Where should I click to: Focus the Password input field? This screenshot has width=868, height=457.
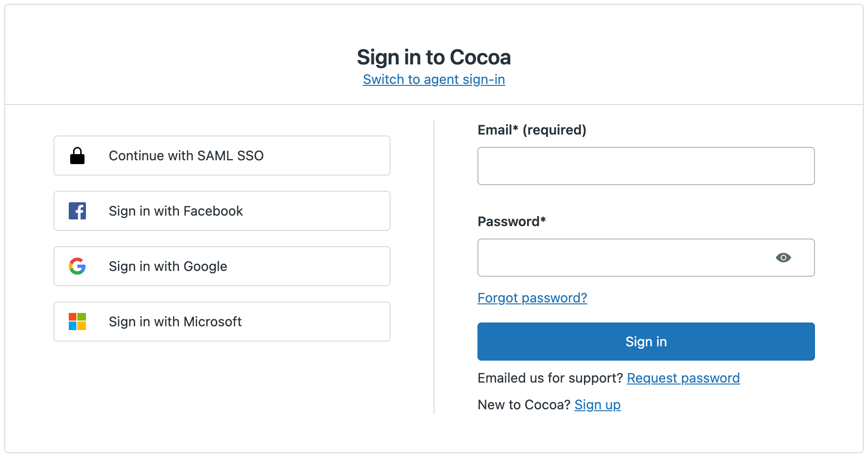[621, 258]
